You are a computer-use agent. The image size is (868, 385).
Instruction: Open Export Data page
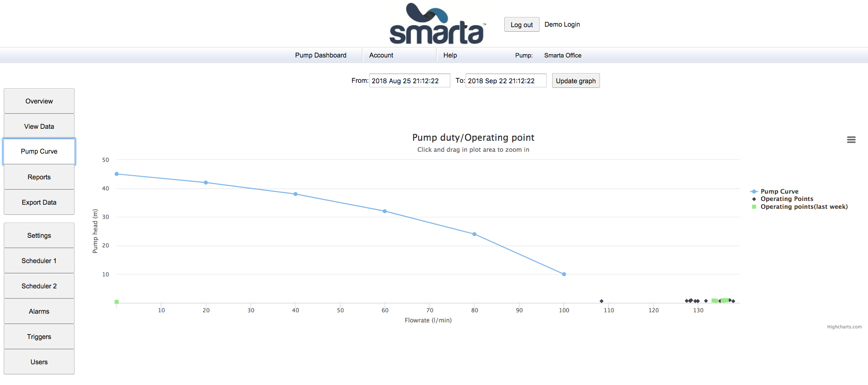coord(39,202)
